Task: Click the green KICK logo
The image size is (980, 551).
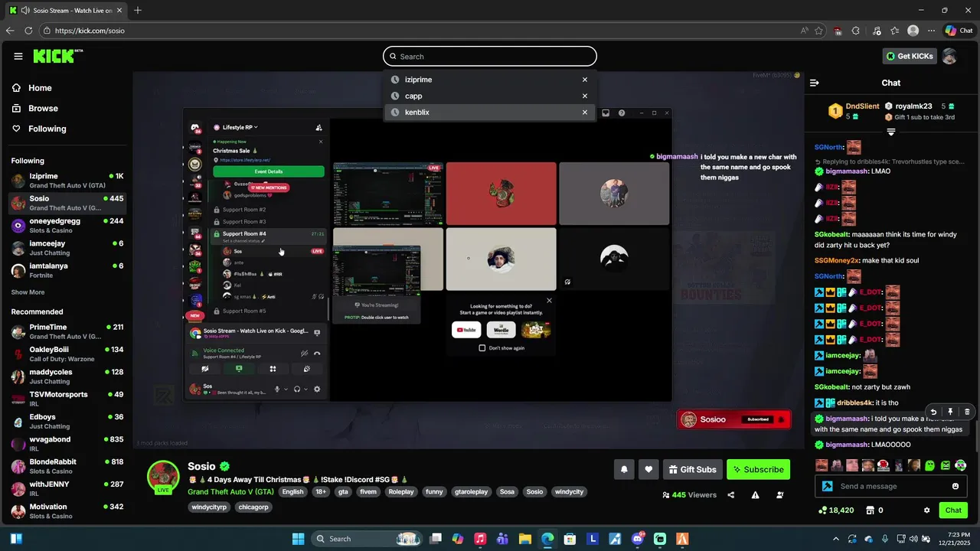Action: [x=57, y=56]
